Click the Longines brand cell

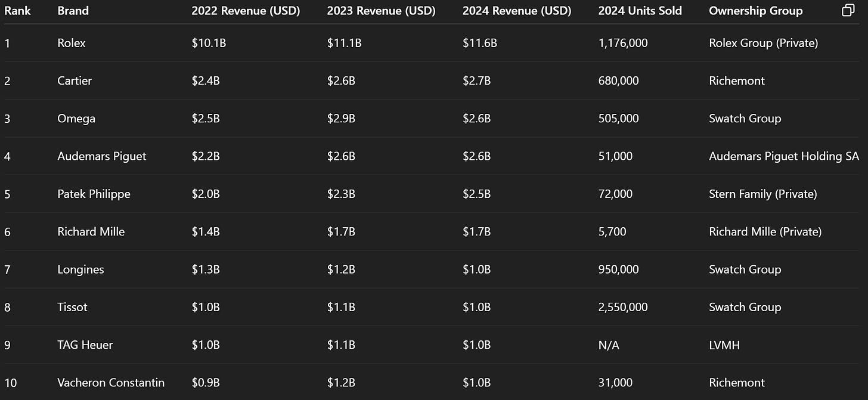tap(80, 269)
